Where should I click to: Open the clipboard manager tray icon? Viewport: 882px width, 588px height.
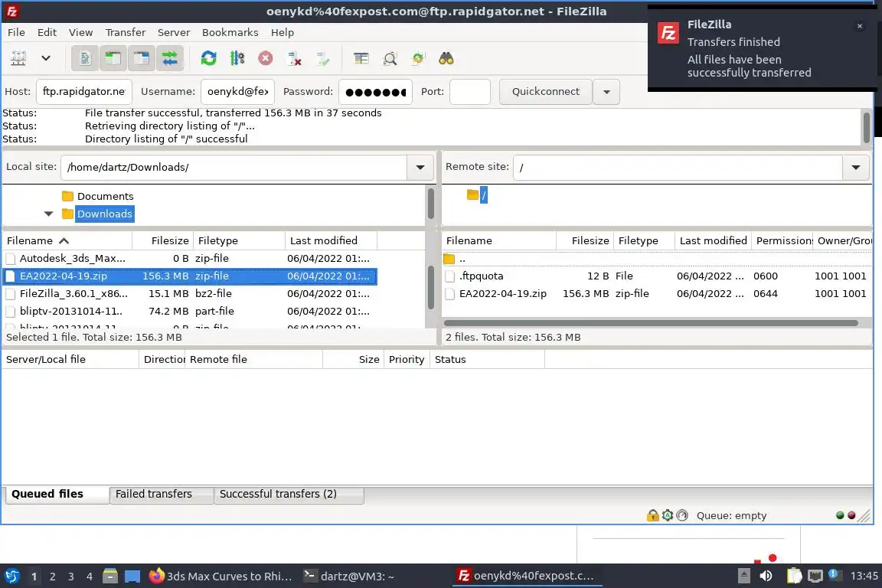pyautogui.click(x=794, y=576)
